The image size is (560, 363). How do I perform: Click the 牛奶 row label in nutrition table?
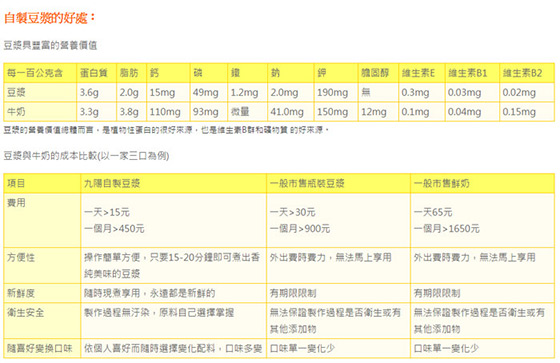coord(16,111)
